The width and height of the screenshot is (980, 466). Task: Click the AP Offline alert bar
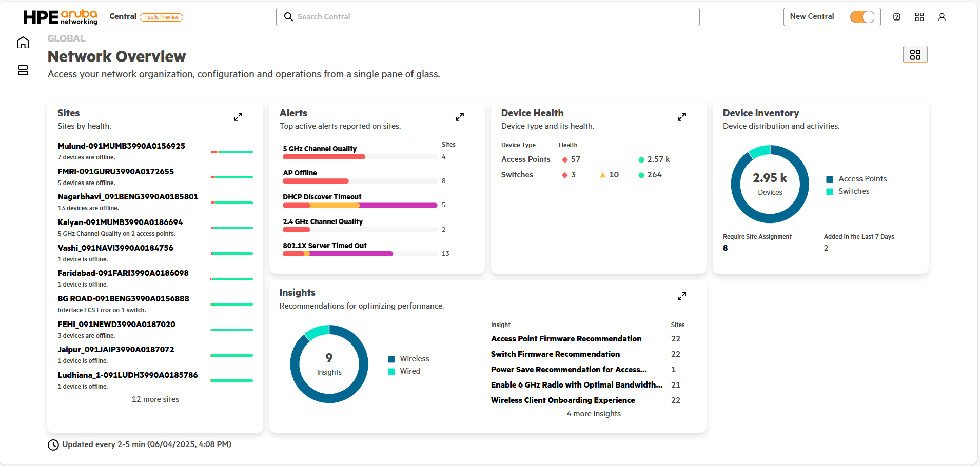pyautogui.click(x=316, y=181)
